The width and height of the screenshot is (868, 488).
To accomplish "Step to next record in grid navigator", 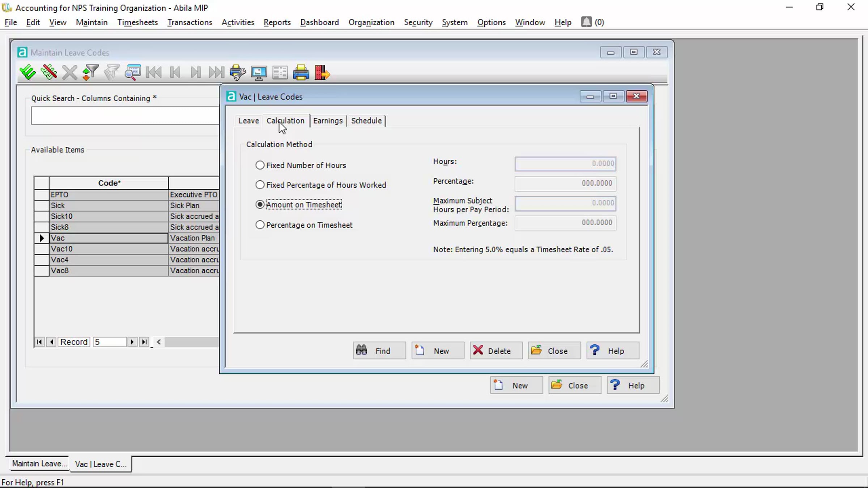I will pyautogui.click(x=132, y=342).
